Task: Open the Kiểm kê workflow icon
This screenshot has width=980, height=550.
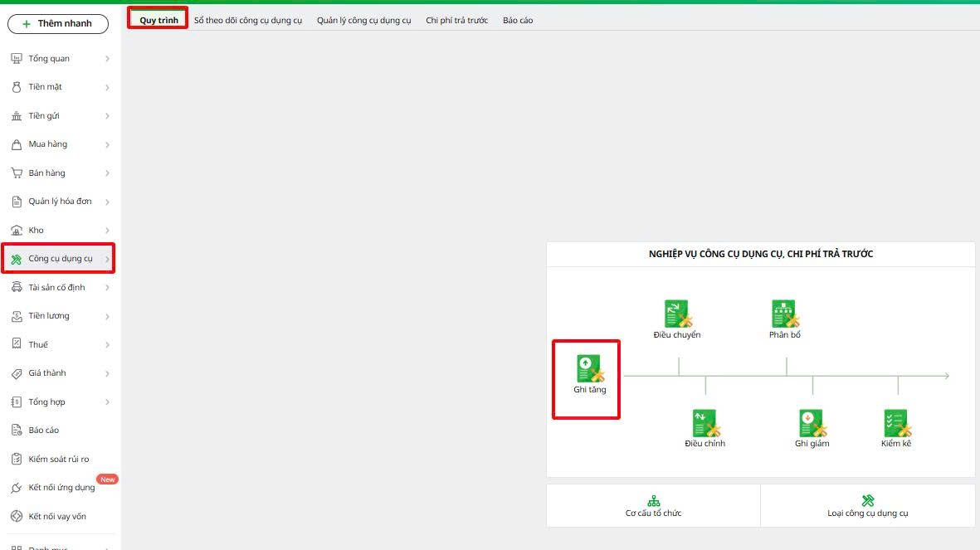Action: tap(898, 422)
